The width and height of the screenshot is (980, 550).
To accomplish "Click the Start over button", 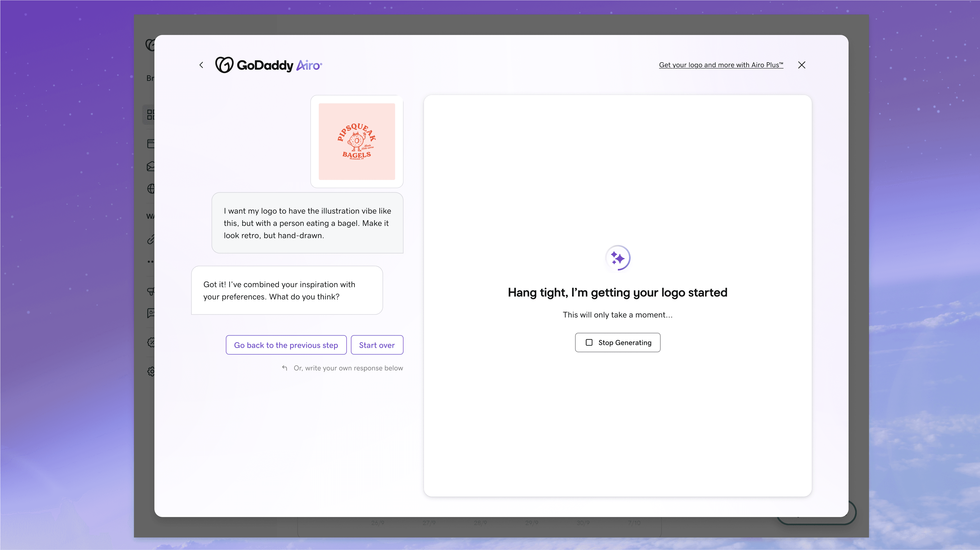I will (x=377, y=345).
